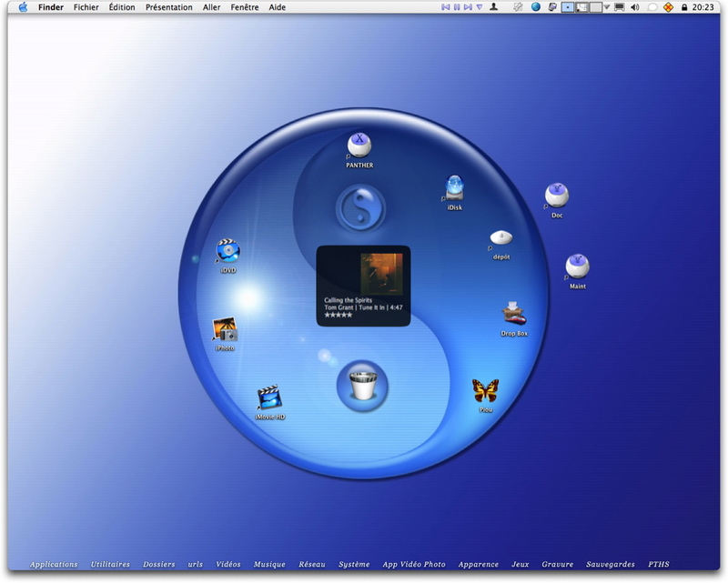Open the Musique bottom menu

[269, 565]
